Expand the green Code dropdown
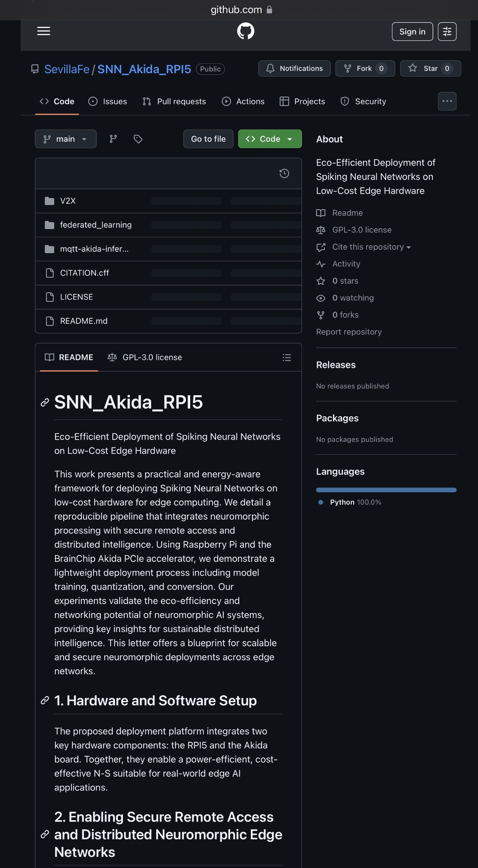 tap(270, 139)
